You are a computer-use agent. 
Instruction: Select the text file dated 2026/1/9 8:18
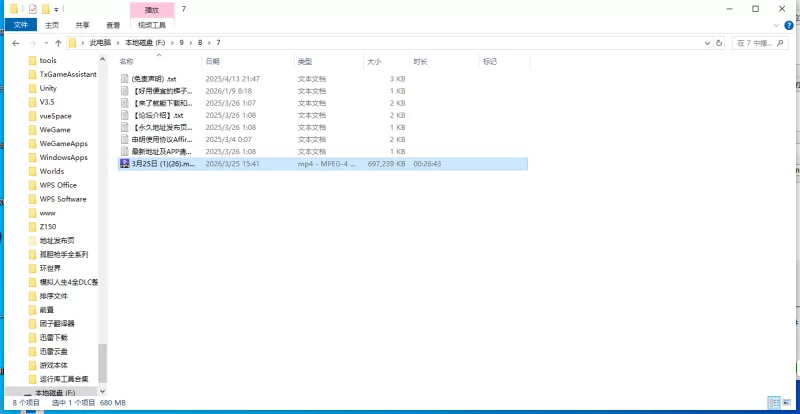click(323, 91)
